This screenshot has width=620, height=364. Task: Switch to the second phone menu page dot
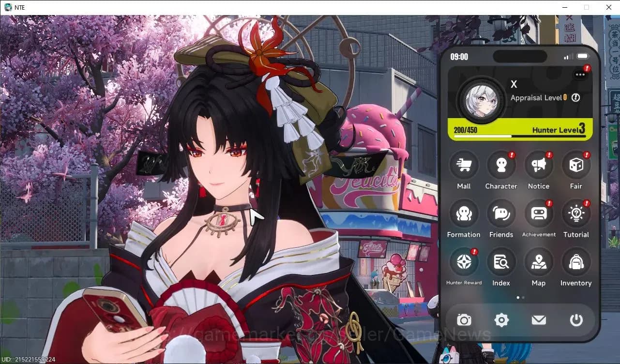(x=523, y=297)
